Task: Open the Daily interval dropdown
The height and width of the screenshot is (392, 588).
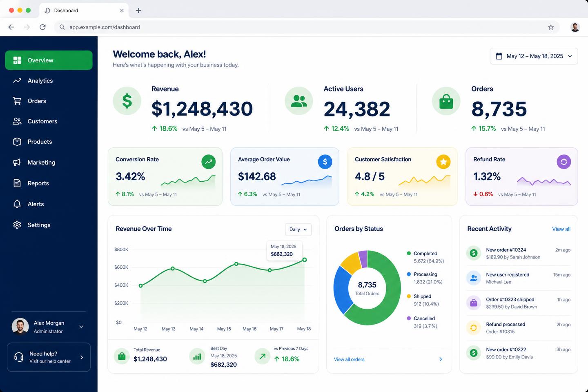Action: (298, 229)
